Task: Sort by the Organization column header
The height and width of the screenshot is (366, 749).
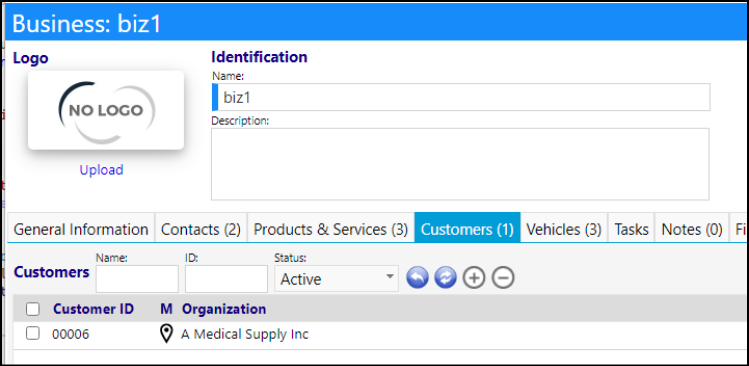Action: pos(224,309)
